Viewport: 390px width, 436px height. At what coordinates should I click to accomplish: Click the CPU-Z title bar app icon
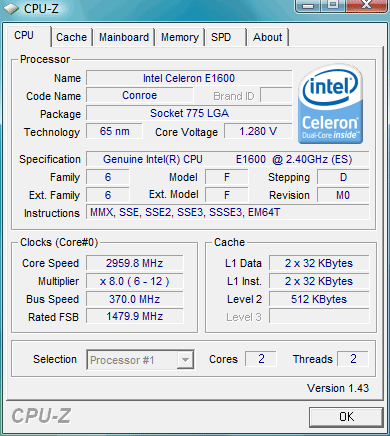(x=11, y=8)
